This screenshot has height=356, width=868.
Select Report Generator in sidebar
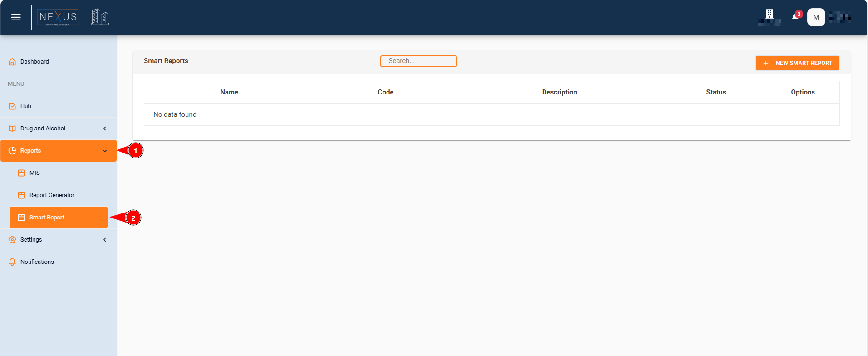tap(52, 195)
